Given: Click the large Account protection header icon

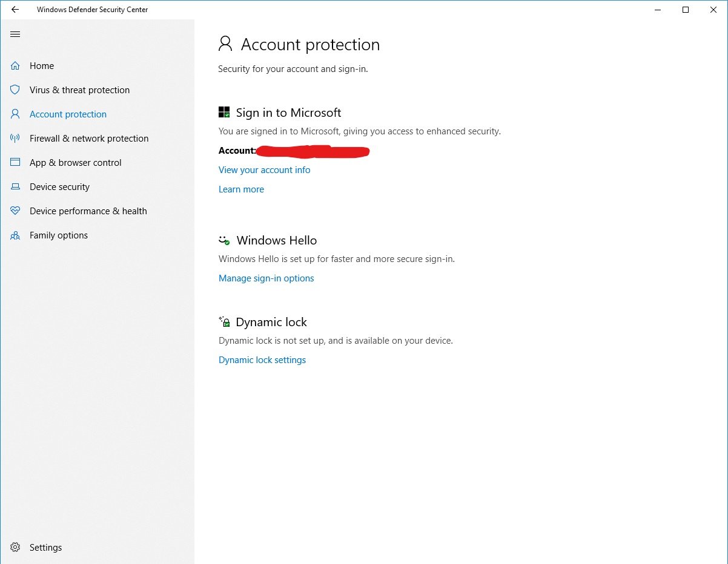Looking at the screenshot, I should coord(225,44).
